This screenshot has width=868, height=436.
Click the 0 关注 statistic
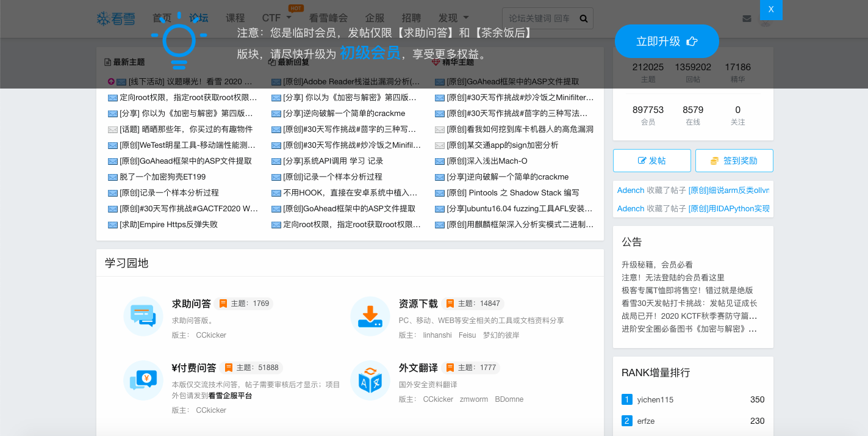(738, 115)
